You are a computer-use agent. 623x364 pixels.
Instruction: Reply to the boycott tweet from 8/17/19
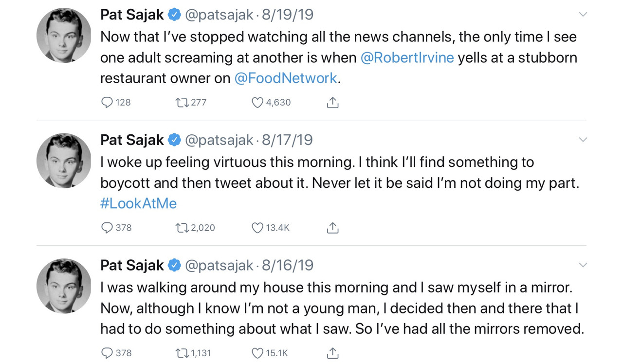click(107, 228)
